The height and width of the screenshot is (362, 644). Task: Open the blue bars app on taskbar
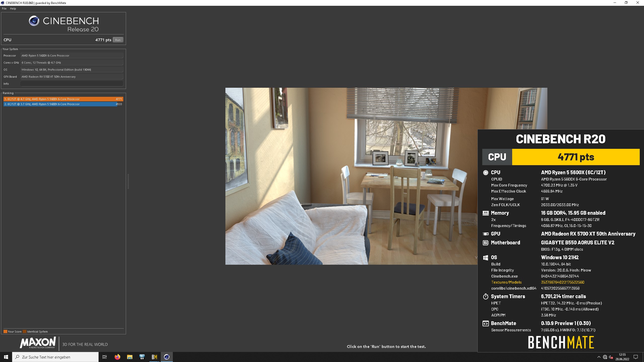click(142, 357)
